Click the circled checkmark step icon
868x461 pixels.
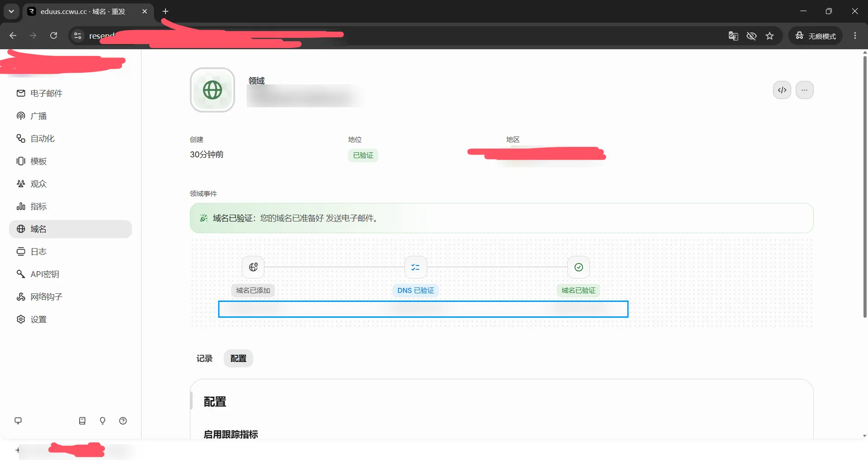[x=579, y=267]
